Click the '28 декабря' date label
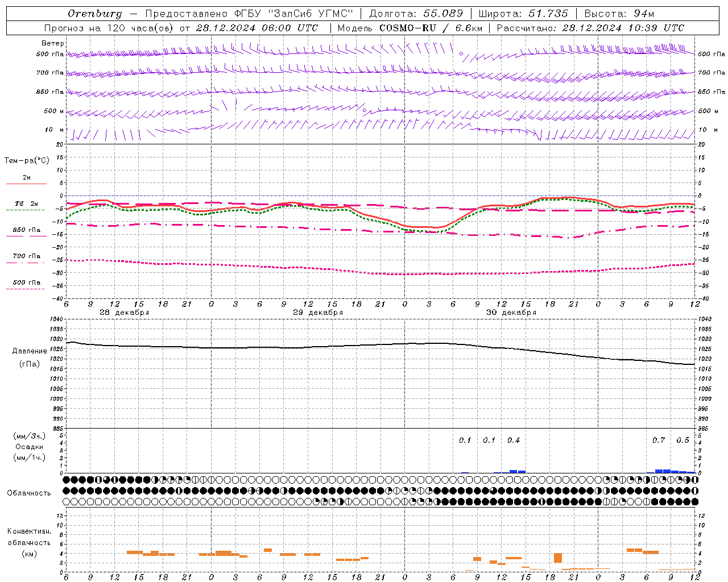This screenshot has width=728, height=582. pos(125,313)
